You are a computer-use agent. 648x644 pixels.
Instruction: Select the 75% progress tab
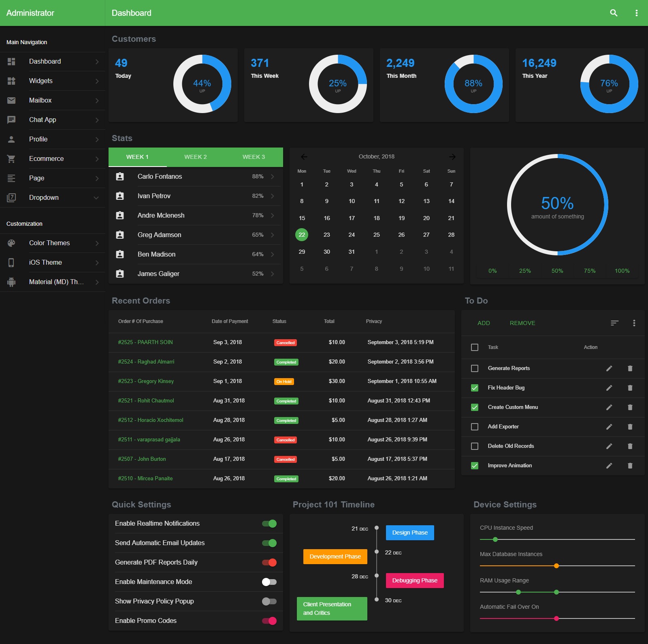tap(589, 271)
